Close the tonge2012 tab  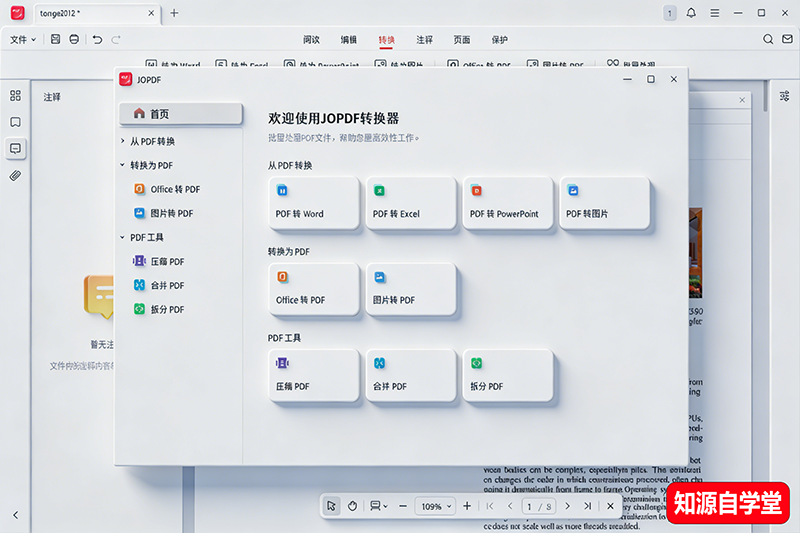[151, 13]
